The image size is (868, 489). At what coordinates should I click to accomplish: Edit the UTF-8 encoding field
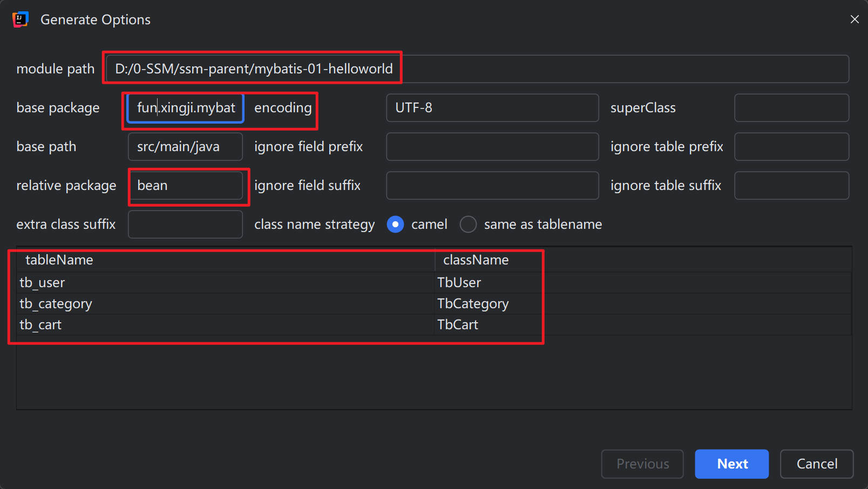click(x=492, y=108)
